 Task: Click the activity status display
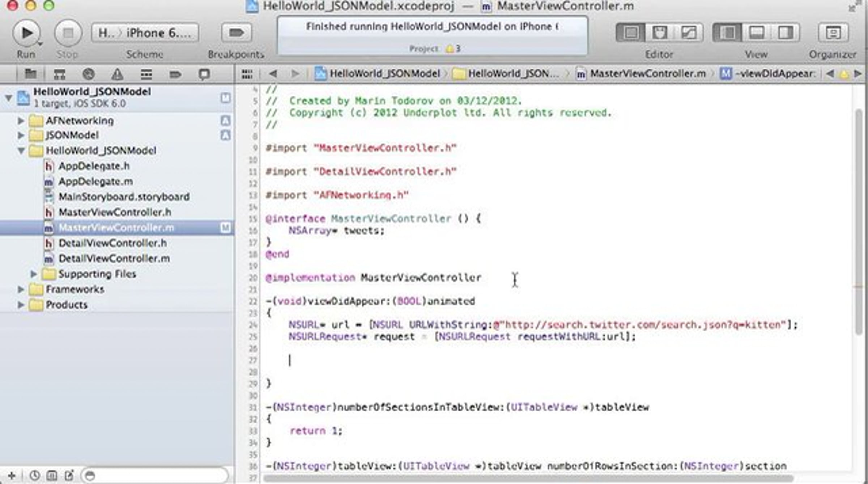tap(432, 36)
